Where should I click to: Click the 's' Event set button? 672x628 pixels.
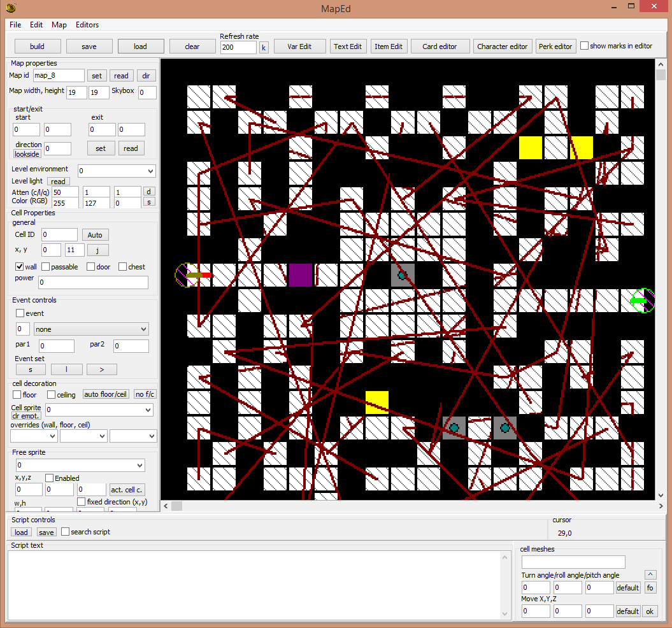[31, 369]
